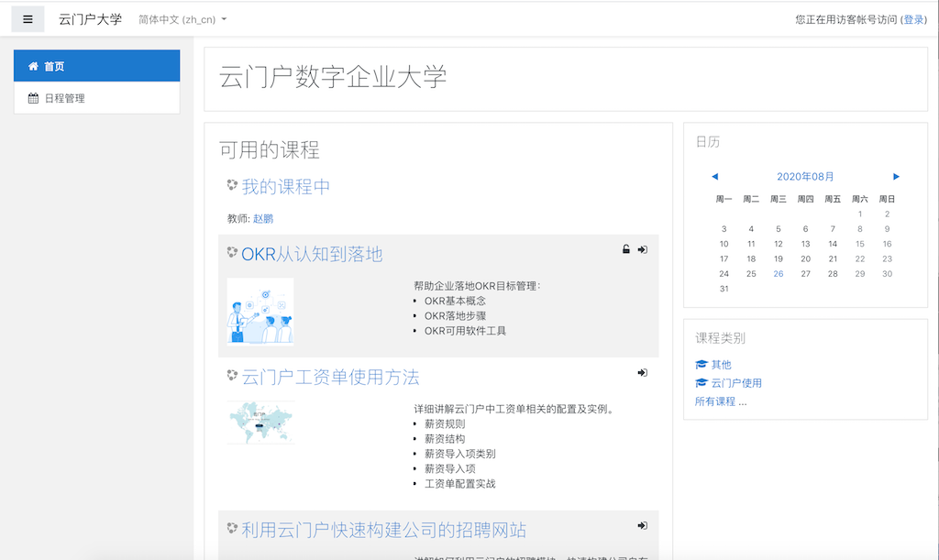Click the OKR落地步骤 bullet text
Viewport: 939px width, 560px height.
455,316
